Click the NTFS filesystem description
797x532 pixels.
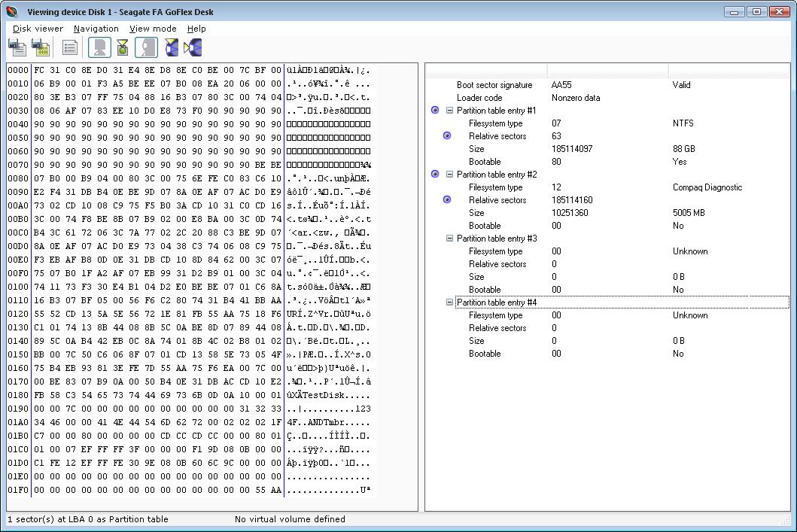pos(683,123)
